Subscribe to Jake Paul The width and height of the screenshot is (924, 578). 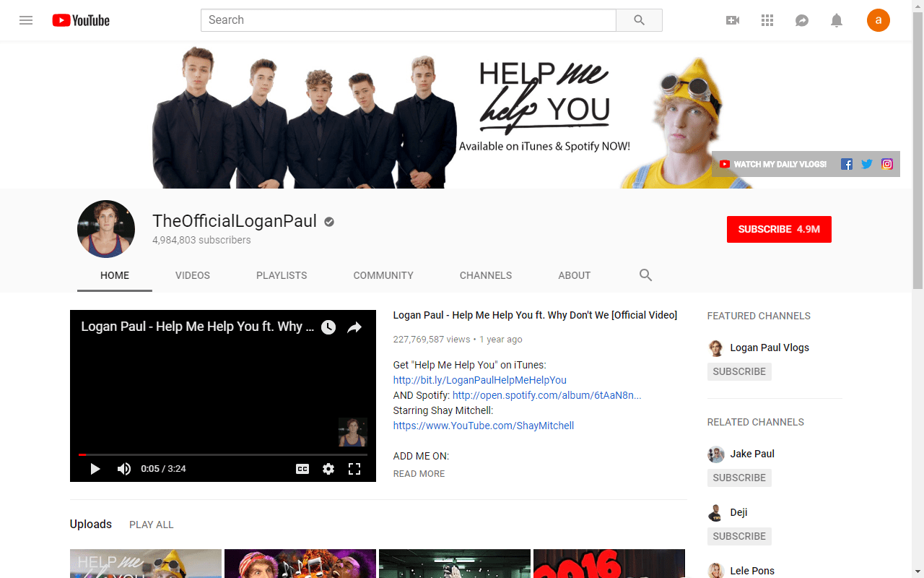pos(739,478)
